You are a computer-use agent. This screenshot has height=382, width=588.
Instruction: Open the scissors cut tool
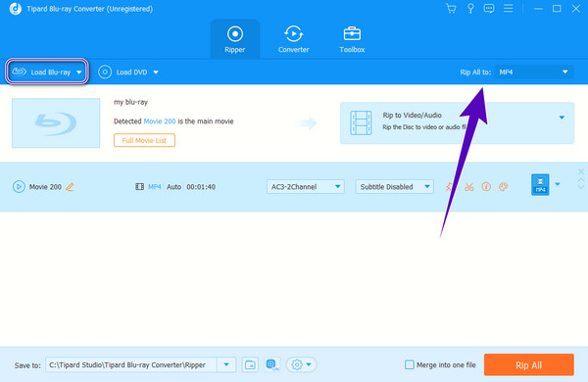click(468, 187)
